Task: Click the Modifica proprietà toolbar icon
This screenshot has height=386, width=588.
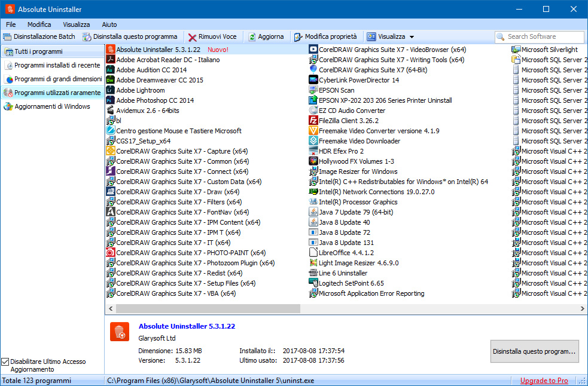Action: pos(298,37)
